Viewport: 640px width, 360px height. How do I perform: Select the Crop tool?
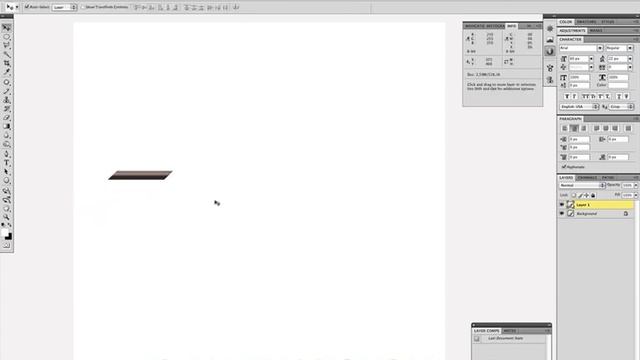click(x=7, y=63)
